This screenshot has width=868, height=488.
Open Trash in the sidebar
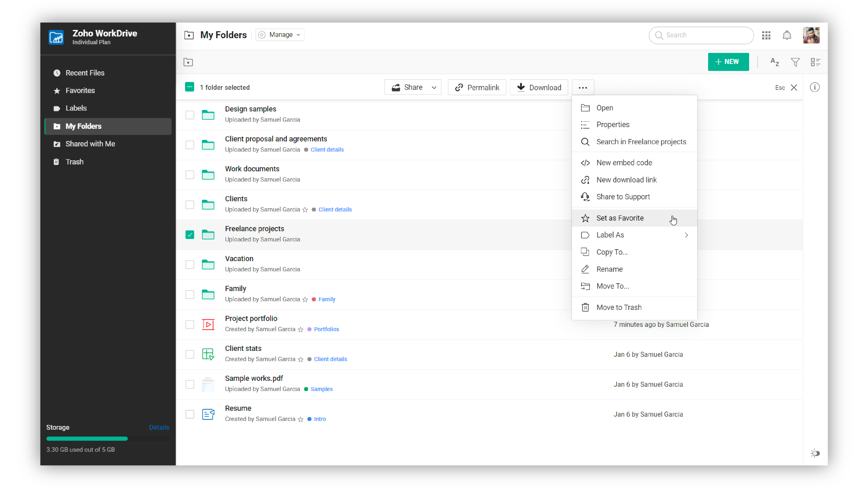click(x=74, y=162)
